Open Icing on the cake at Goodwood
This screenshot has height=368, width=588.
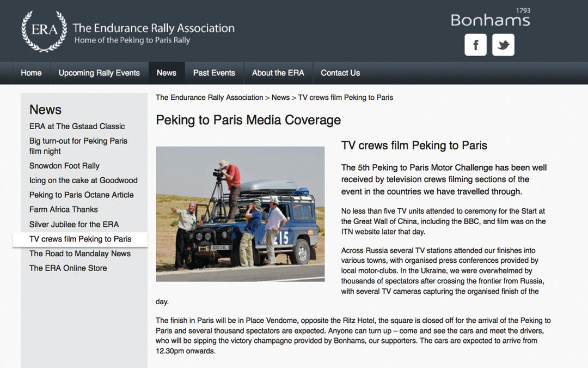click(x=83, y=180)
